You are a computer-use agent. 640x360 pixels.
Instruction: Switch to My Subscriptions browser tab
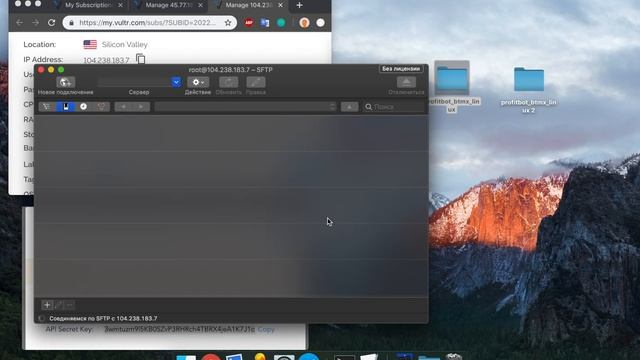(x=88, y=5)
